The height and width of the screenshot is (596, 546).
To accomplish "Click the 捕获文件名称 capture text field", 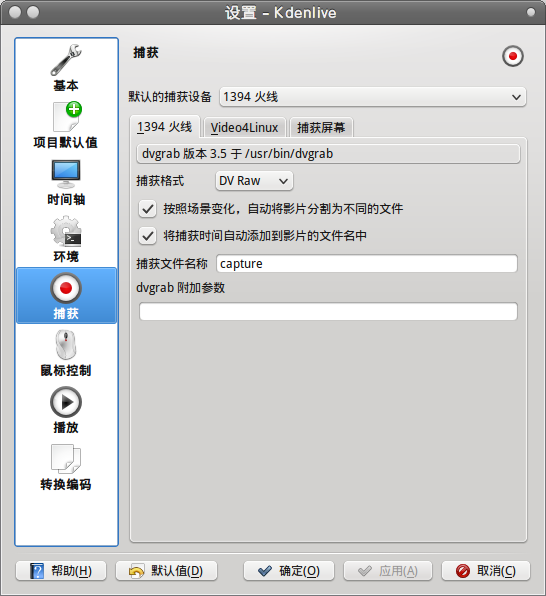I will [367, 263].
